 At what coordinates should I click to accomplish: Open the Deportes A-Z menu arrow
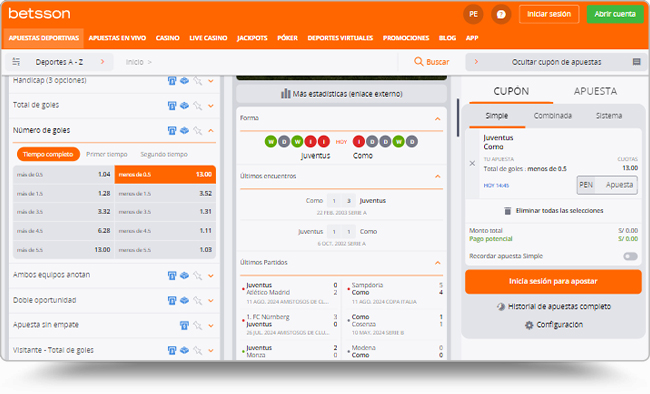click(x=102, y=62)
